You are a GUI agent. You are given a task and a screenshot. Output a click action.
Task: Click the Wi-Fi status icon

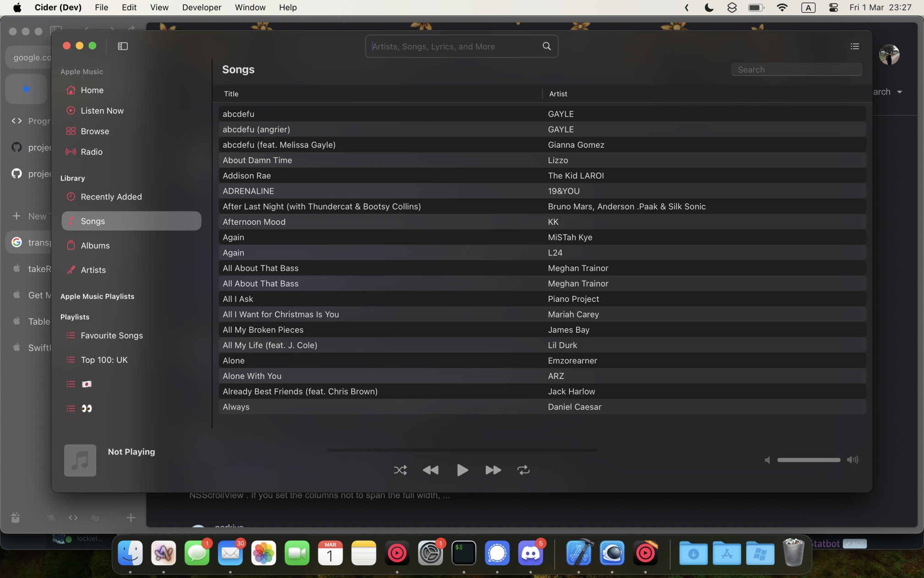point(782,7)
